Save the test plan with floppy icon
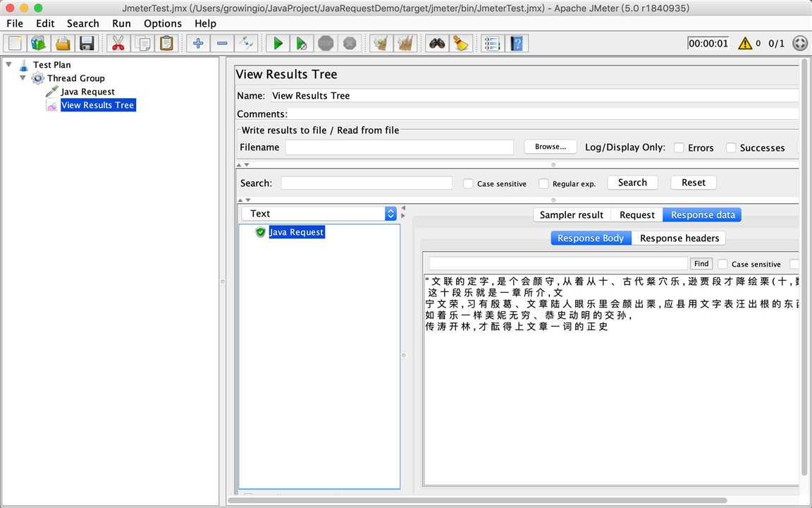This screenshot has height=508, width=812. click(87, 43)
